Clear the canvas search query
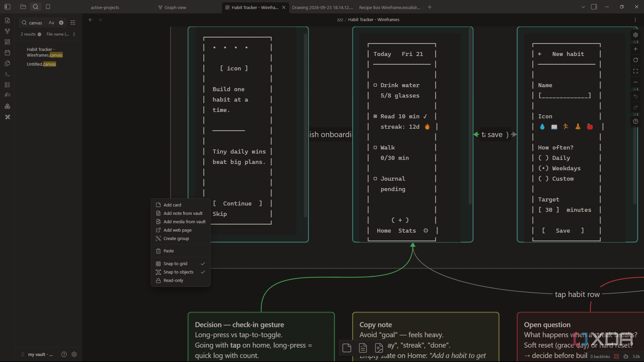 pyautogui.click(x=61, y=23)
